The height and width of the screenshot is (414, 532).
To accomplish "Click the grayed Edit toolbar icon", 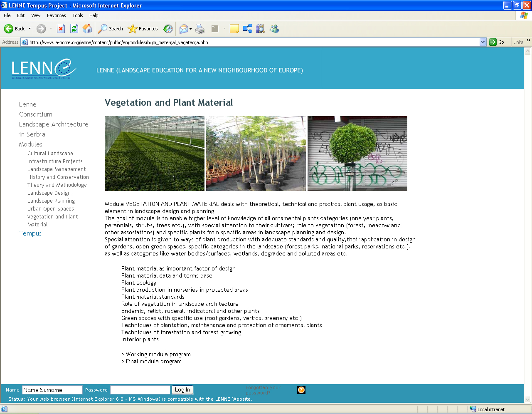I will point(215,29).
